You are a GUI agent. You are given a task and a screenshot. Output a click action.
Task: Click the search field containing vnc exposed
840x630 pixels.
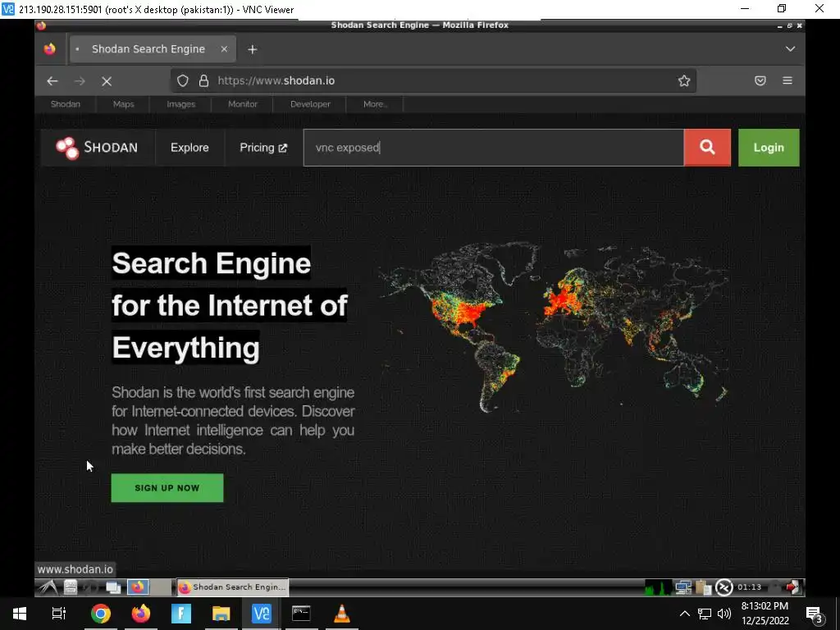pyautogui.click(x=493, y=148)
